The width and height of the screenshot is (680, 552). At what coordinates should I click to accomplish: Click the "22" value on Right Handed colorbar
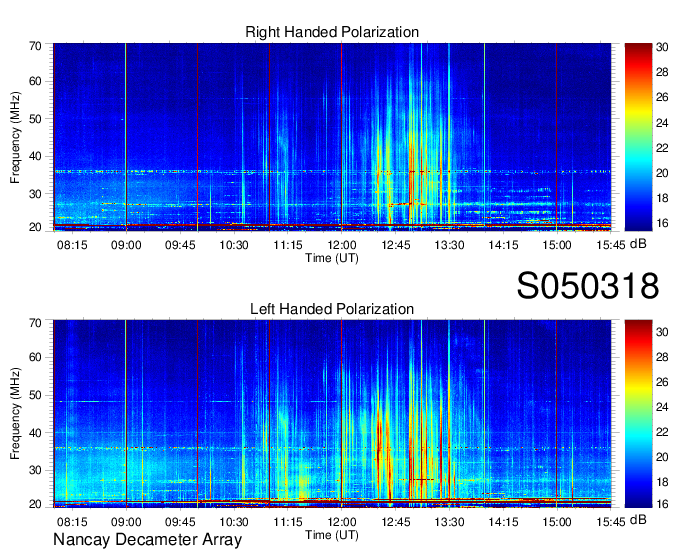[662, 148]
